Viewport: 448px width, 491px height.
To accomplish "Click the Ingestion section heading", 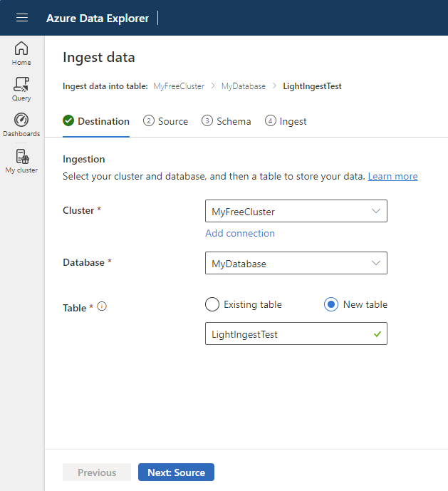I will coord(84,159).
